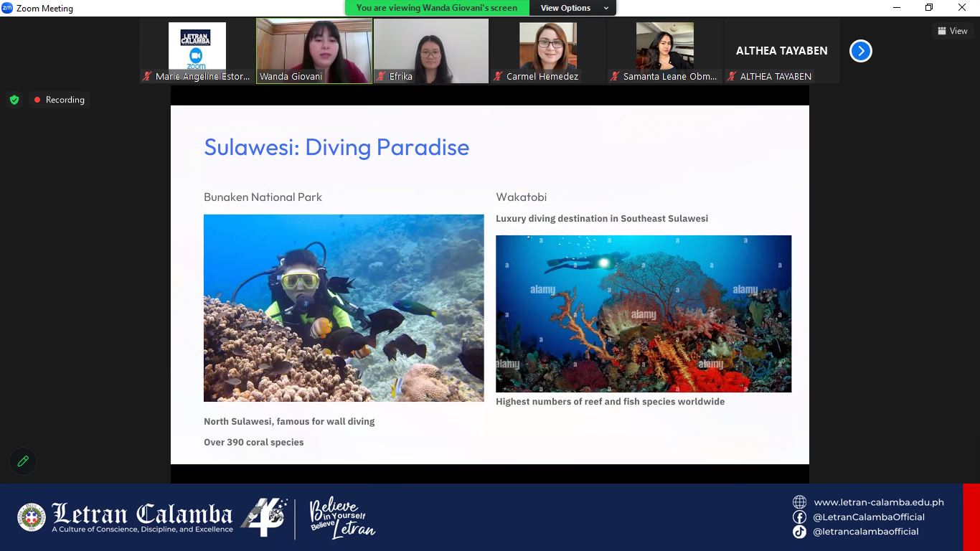The image size is (980, 551).
Task: Select Marie Angeline's Letran Calamba tile
Action: click(197, 47)
